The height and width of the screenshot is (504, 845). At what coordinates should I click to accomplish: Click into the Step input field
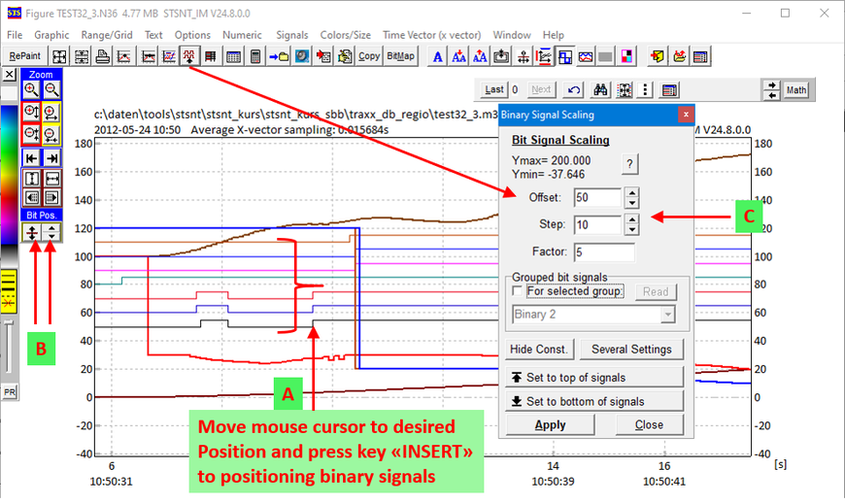[x=597, y=224]
